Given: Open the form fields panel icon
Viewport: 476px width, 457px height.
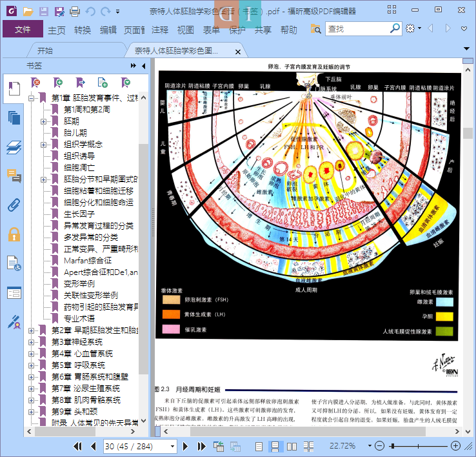Looking at the screenshot, I should pyautogui.click(x=14, y=293).
